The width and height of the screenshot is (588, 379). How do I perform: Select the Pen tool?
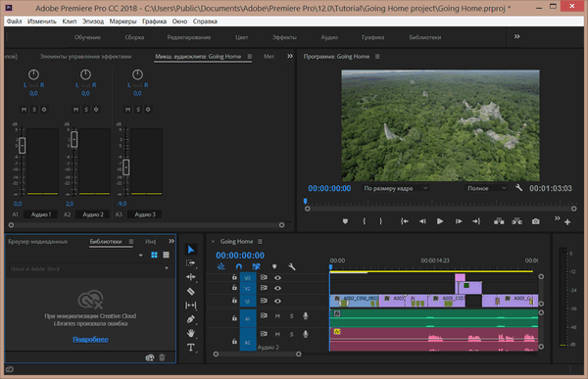click(190, 319)
